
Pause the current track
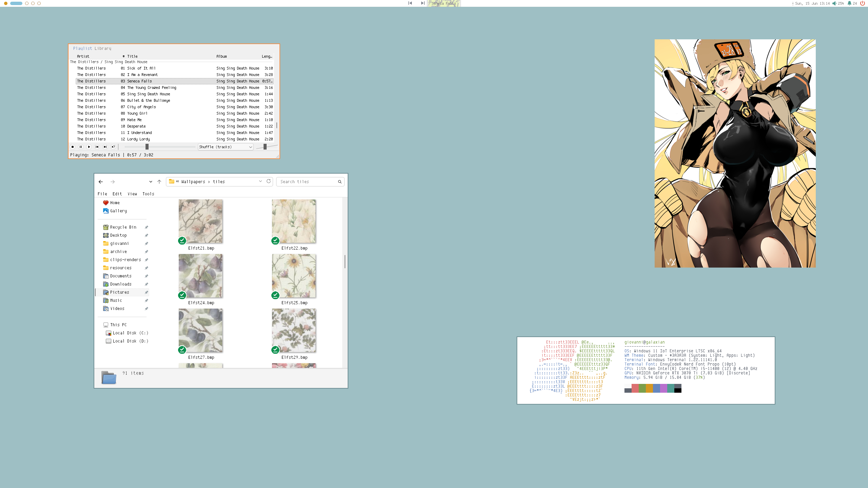click(x=81, y=147)
